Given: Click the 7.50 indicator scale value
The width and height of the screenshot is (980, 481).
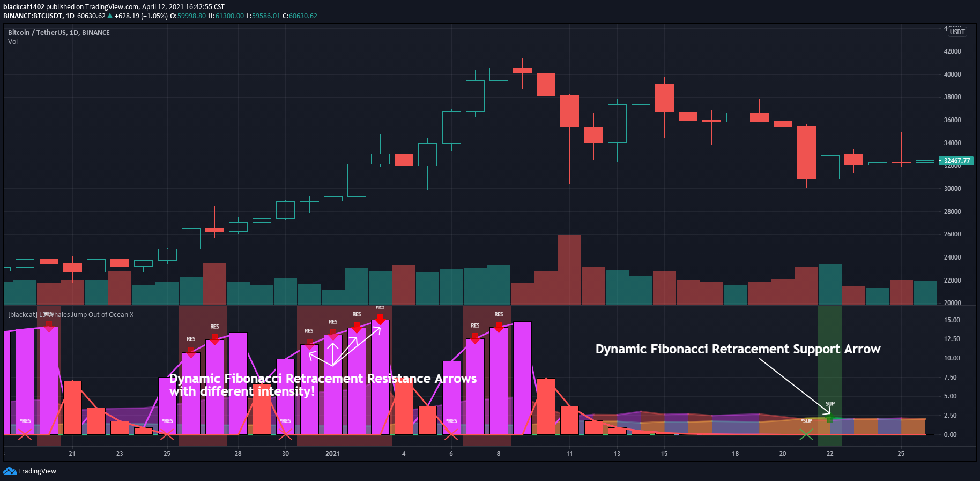Looking at the screenshot, I should pyautogui.click(x=951, y=378).
